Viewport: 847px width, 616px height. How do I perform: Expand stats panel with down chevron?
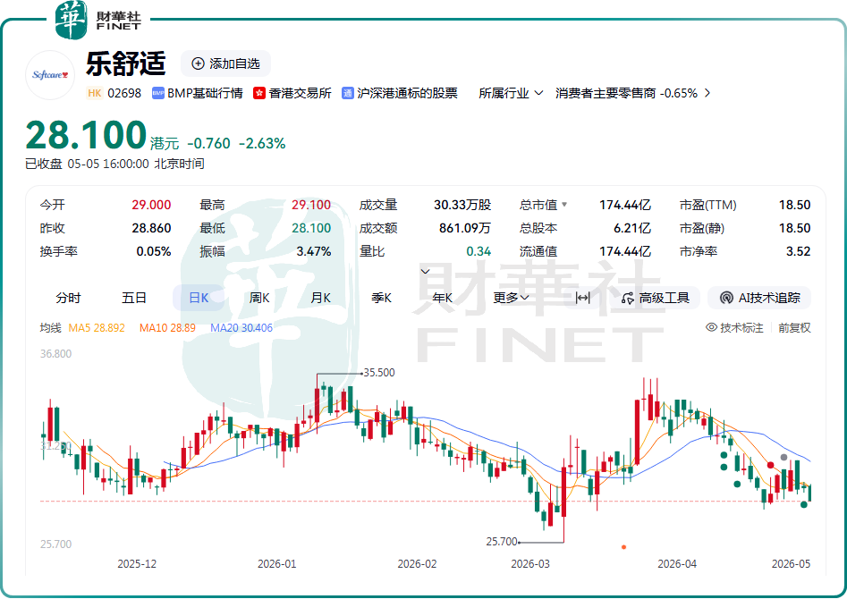click(x=425, y=272)
